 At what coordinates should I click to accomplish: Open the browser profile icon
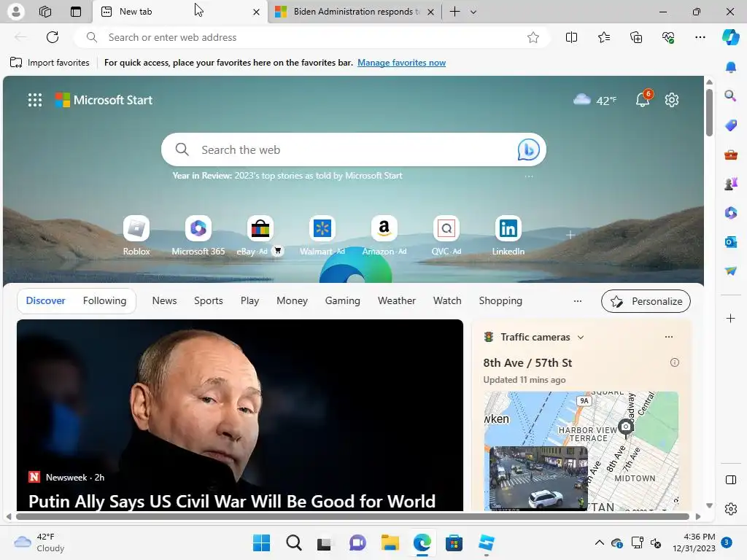point(16,12)
